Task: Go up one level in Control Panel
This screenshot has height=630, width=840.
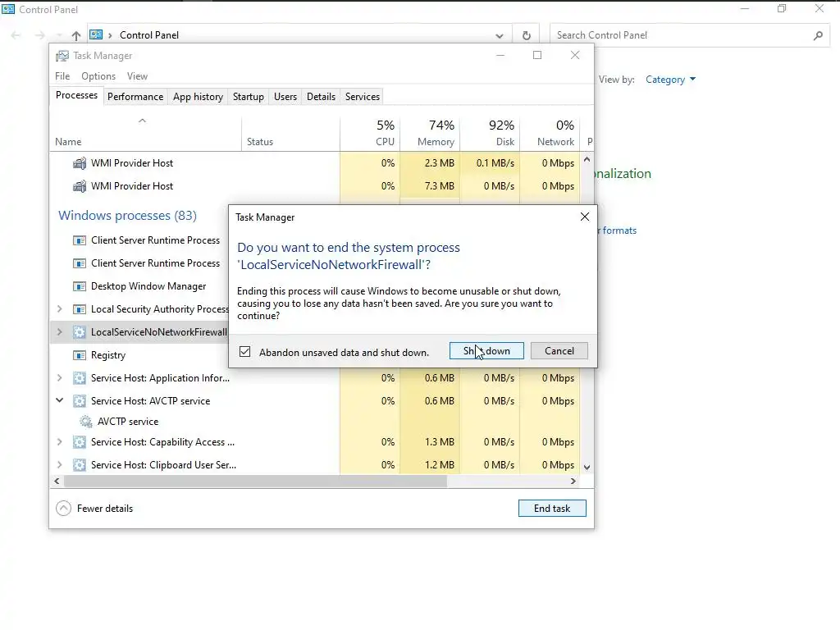Action: click(76, 35)
